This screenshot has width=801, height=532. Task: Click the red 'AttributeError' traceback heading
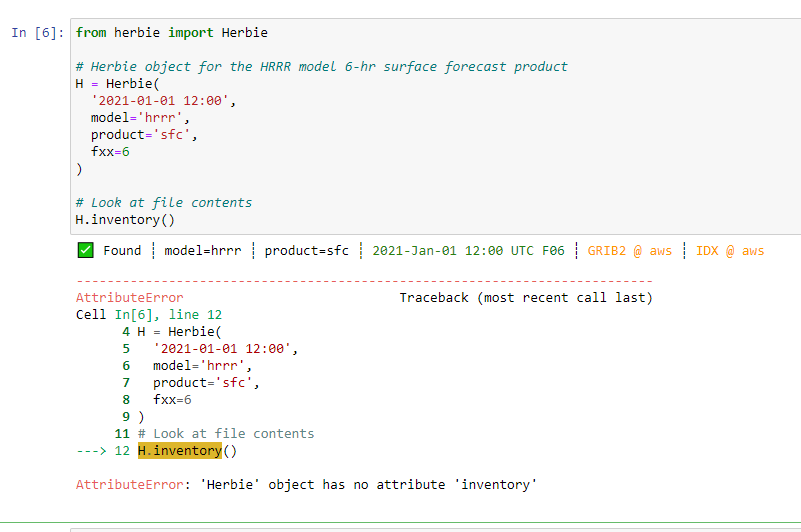click(x=129, y=298)
